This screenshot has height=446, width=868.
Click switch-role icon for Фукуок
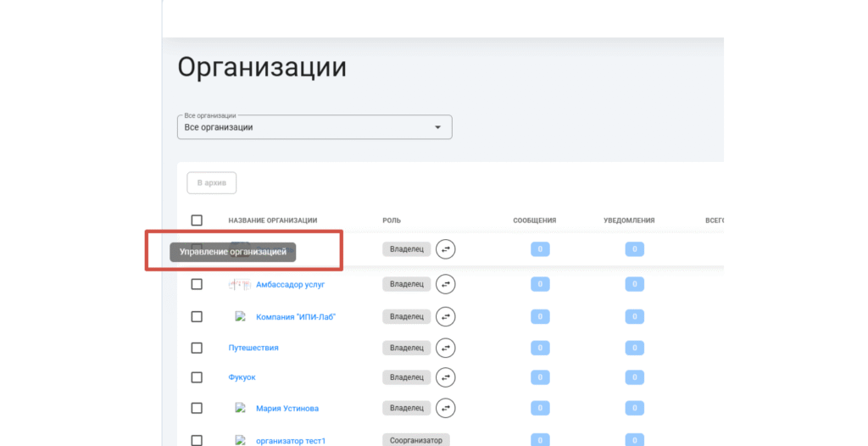445,377
